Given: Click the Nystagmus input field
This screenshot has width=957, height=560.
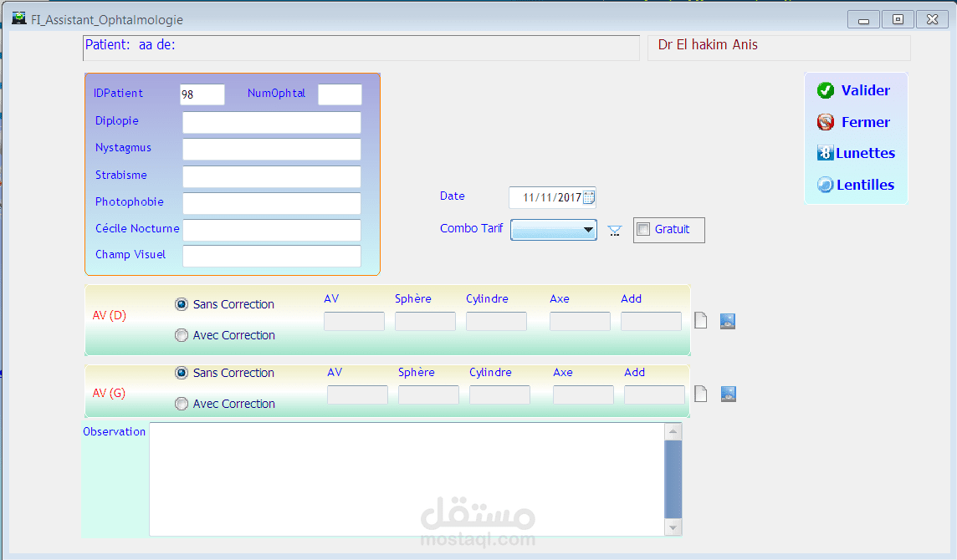Looking at the screenshot, I should pyautogui.click(x=272, y=150).
